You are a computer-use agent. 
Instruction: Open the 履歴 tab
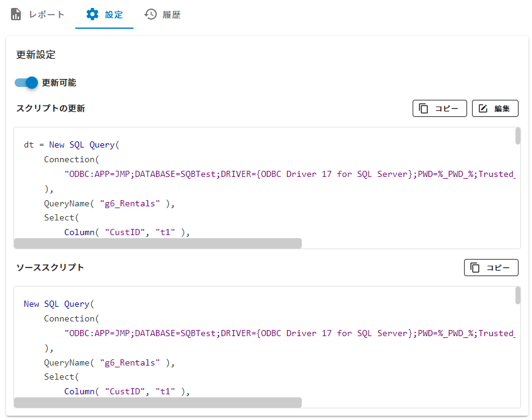(163, 15)
